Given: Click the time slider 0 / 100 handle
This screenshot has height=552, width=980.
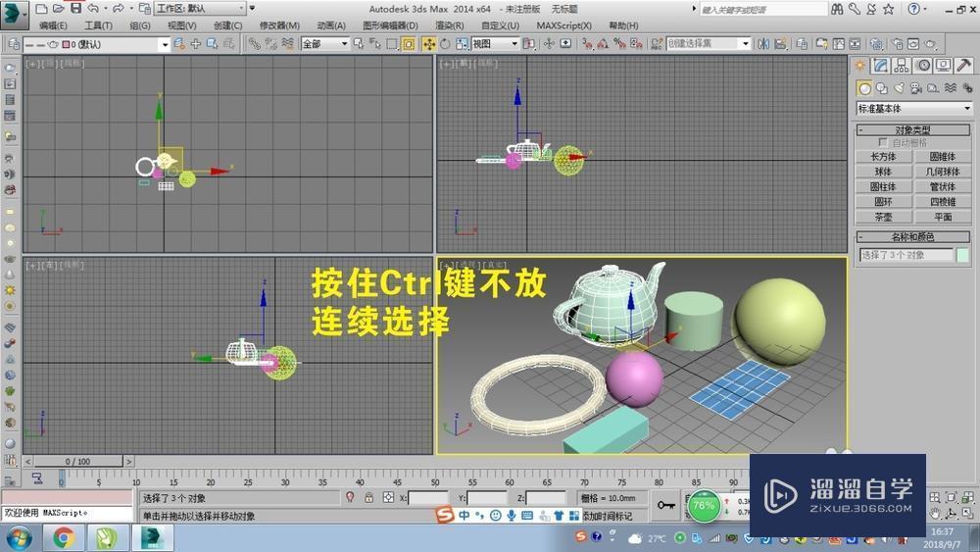Looking at the screenshot, I should [78, 462].
